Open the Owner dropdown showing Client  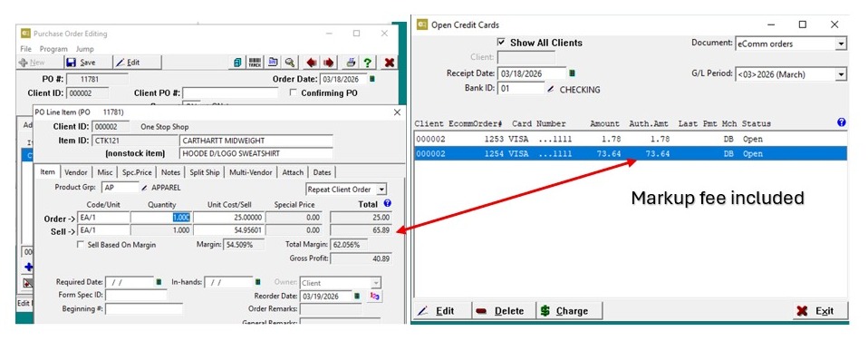376,283
